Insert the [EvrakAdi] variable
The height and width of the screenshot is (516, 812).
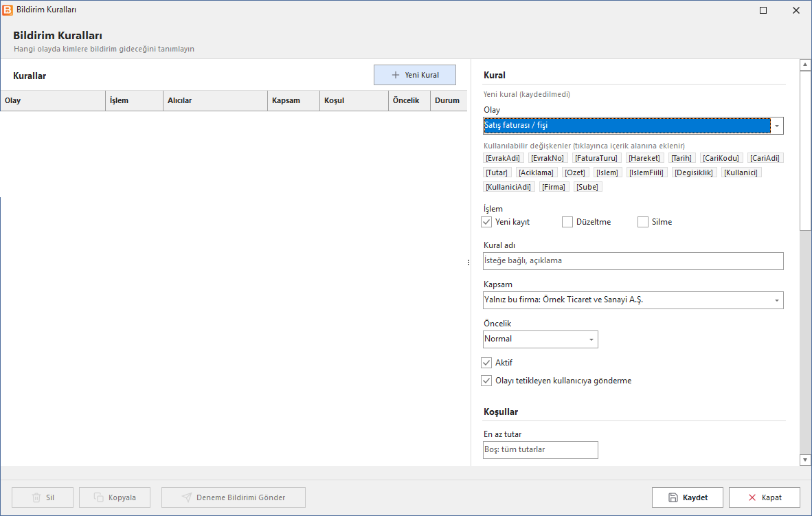pyautogui.click(x=503, y=158)
